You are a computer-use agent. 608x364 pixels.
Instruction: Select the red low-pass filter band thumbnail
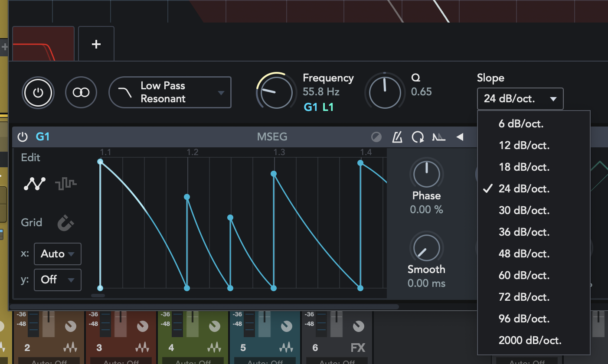(43, 44)
